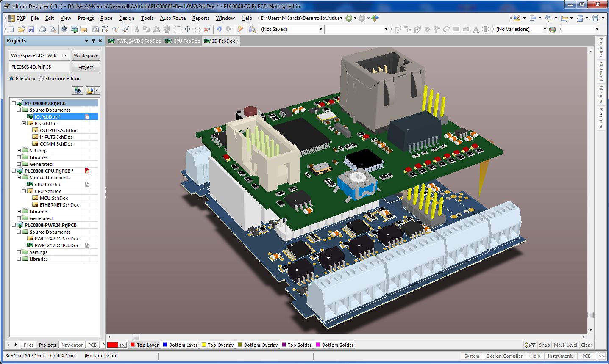Image resolution: width=609 pixels, height=364 pixels.
Task: Click the Zoom Area icon
Action: tap(105, 29)
